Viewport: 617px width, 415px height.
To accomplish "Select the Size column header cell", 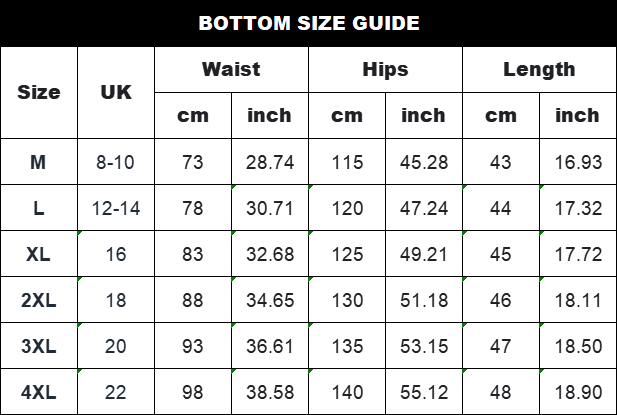I will pos(39,92).
